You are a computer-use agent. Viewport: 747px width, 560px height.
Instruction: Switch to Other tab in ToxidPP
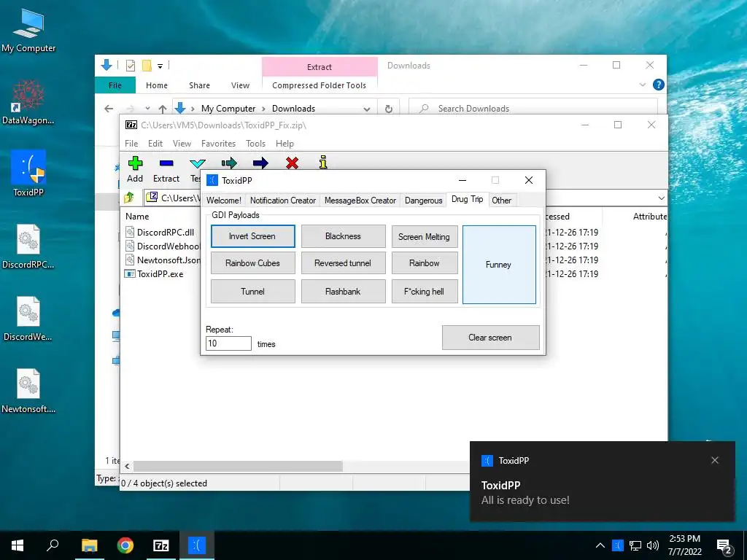502,201
